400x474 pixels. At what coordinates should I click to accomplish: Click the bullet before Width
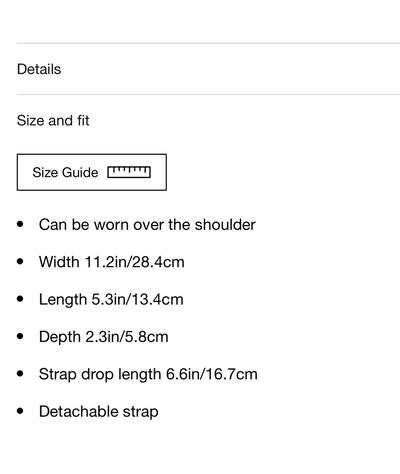tap(20, 261)
